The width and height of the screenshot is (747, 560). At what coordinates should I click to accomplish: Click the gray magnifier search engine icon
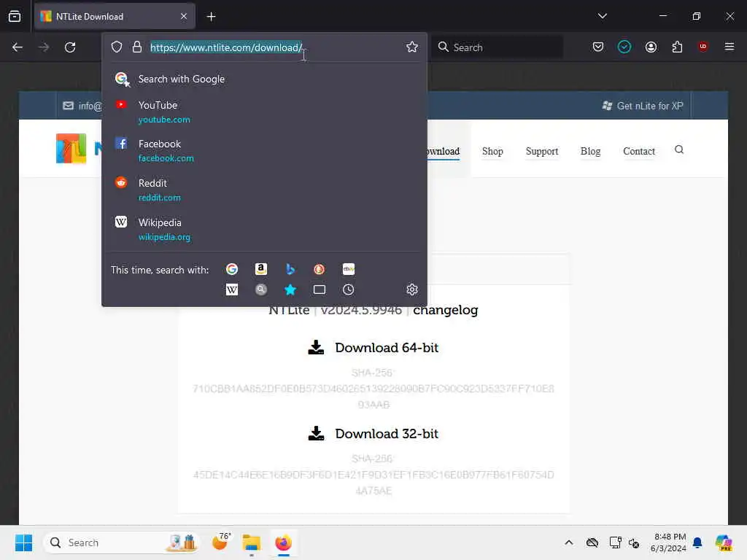(x=260, y=289)
